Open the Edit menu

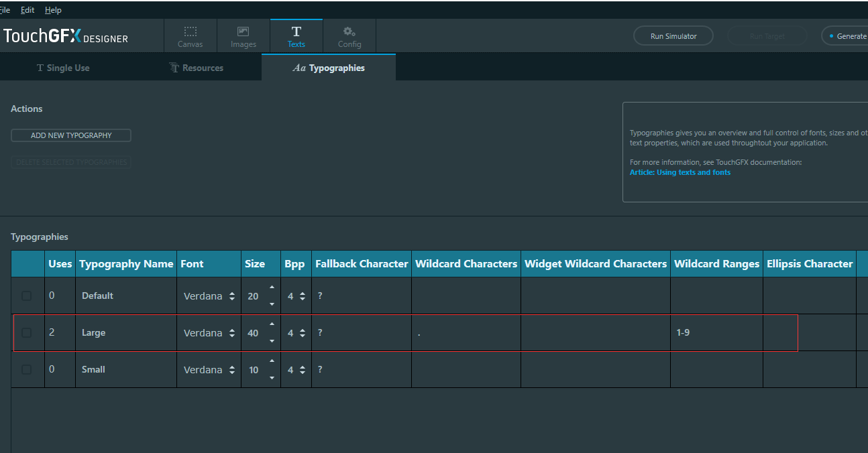point(27,9)
